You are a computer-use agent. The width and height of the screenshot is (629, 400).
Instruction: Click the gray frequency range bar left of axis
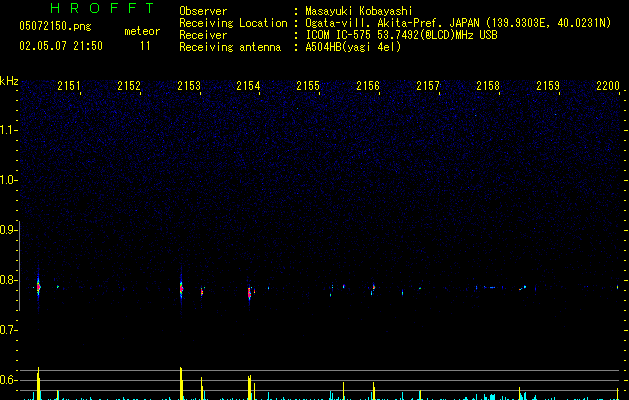tap(19, 266)
